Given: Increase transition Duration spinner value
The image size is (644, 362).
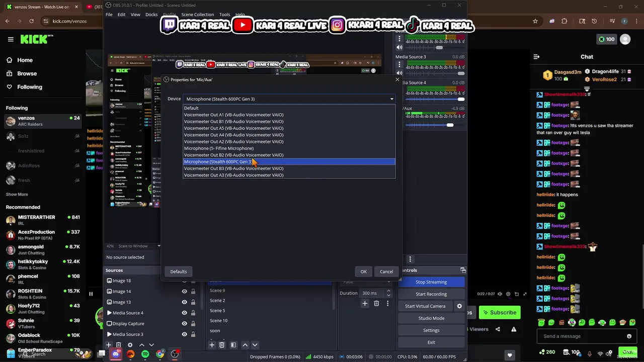Looking at the screenshot, I should tap(388, 291).
